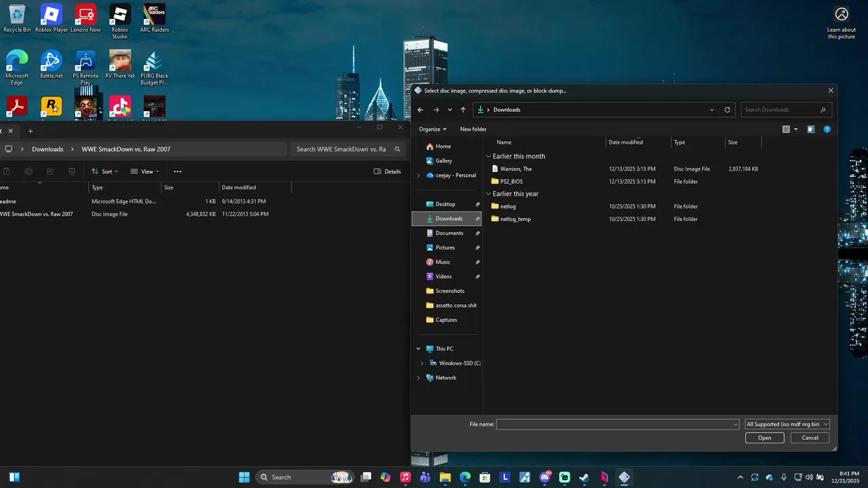This screenshot has height=488, width=868.
Task: Open See more options in File Explorer
Action: [x=178, y=171]
